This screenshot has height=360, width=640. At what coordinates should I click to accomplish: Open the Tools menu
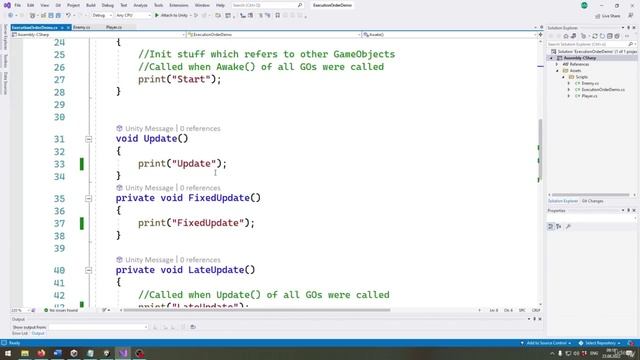pos(158,5)
